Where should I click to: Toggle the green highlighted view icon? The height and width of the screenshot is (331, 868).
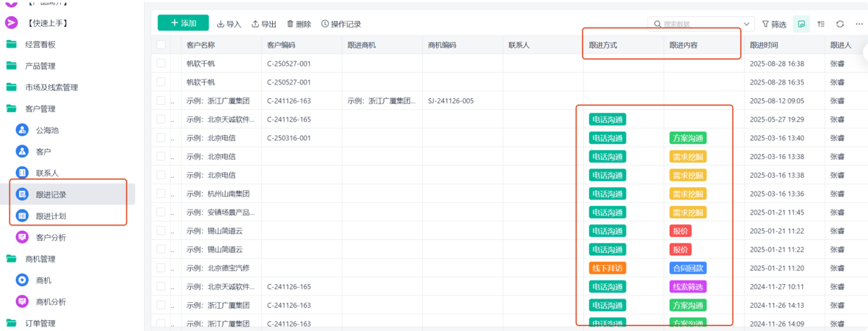[801, 24]
